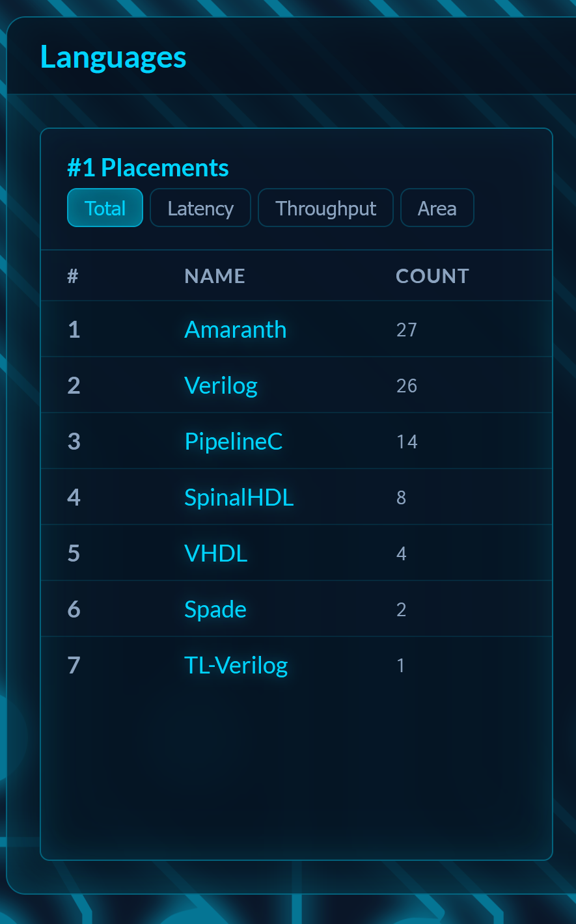Screen dimensions: 576x924
Task: Click the VHDL link
Action: (215, 554)
